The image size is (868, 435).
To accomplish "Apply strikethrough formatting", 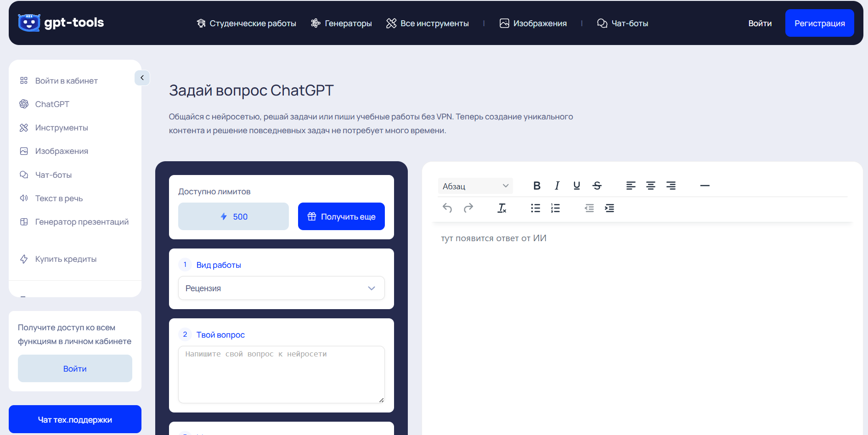I will 597,186.
